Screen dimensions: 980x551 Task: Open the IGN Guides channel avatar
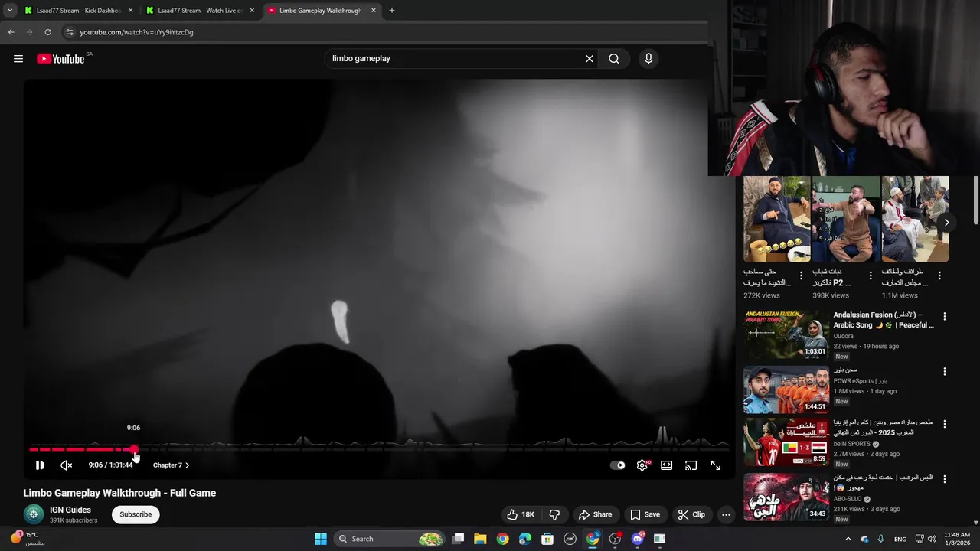tap(33, 514)
